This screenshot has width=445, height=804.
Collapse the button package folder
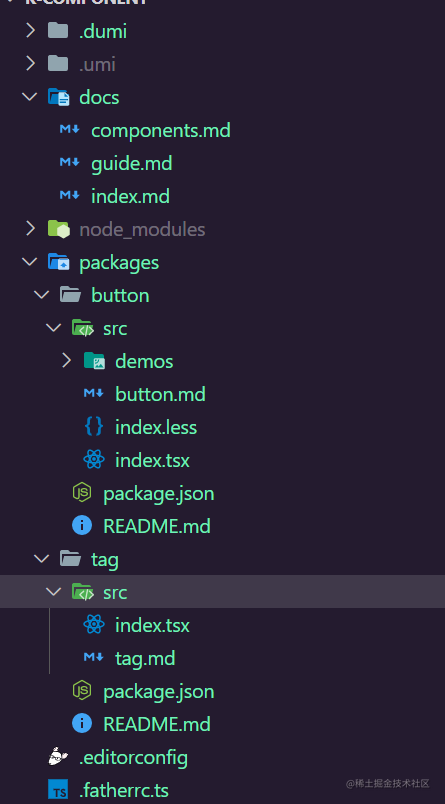tap(42, 294)
